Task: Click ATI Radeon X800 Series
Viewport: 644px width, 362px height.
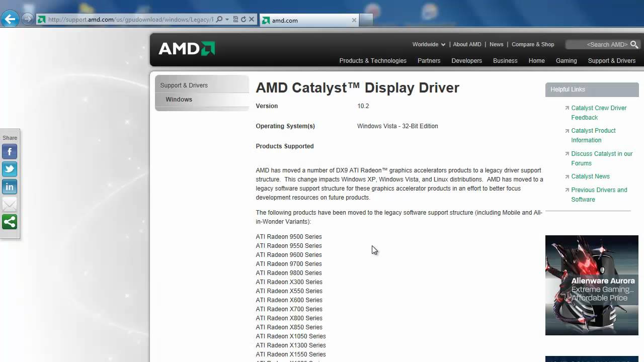Action: coord(289,318)
